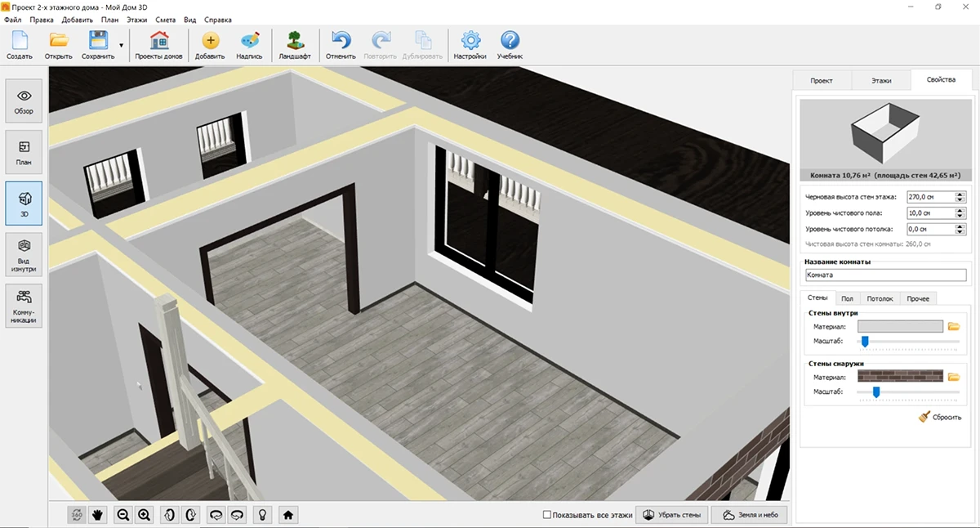Switch to Вид изнутри interior view
The height and width of the screenshot is (528, 980).
click(24, 254)
